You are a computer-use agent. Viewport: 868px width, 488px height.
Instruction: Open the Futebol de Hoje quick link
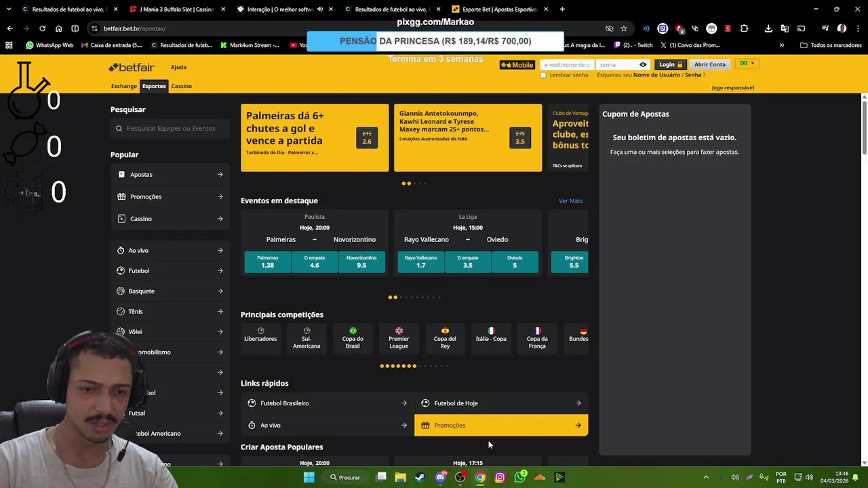501,403
